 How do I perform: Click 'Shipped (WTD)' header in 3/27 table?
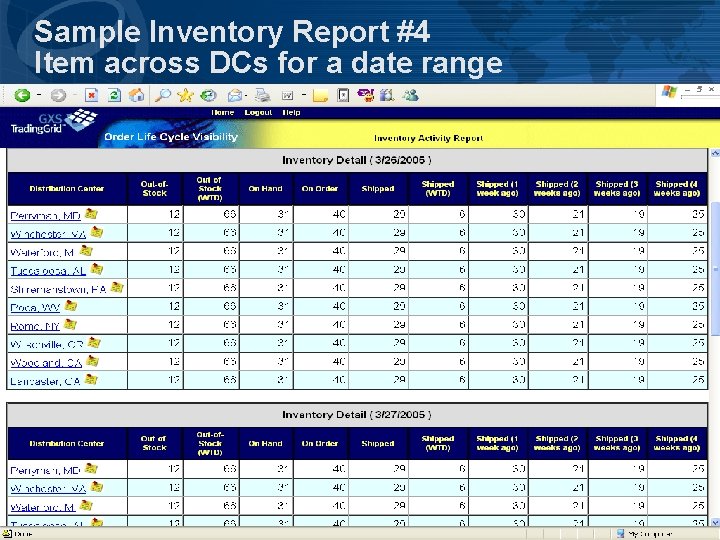438,443
